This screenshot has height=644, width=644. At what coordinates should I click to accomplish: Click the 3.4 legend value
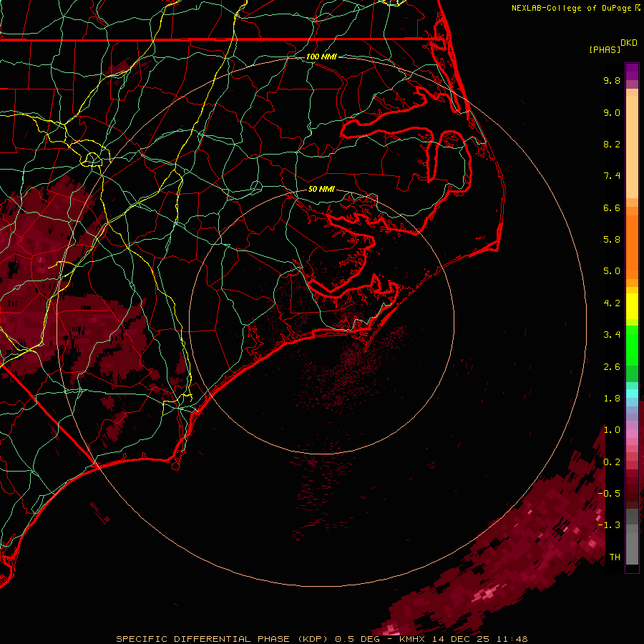click(x=612, y=335)
